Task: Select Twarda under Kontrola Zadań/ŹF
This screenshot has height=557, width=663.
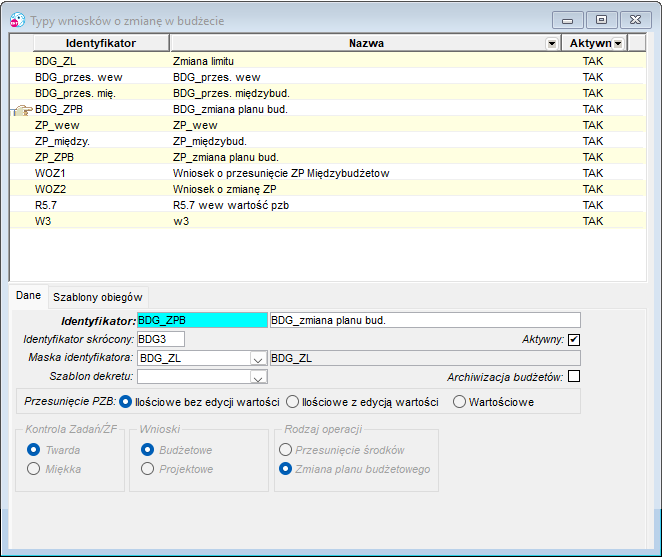Action: [33, 450]
